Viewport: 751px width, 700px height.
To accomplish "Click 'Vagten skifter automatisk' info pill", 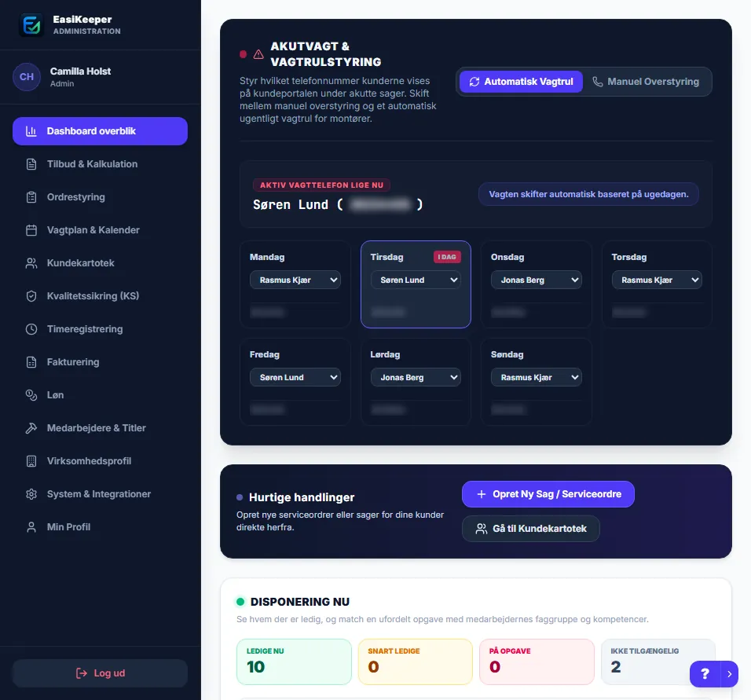I will point(588,195).
